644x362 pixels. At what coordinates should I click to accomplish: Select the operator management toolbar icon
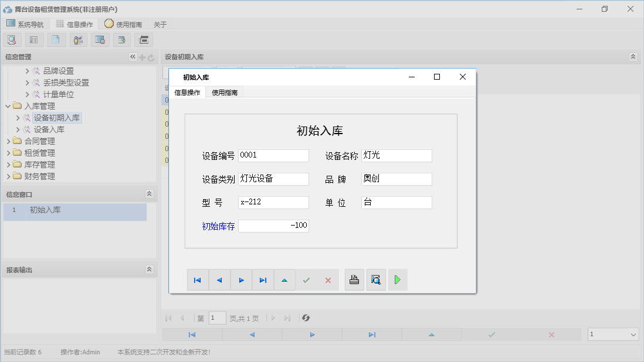[x=78, y=39]
